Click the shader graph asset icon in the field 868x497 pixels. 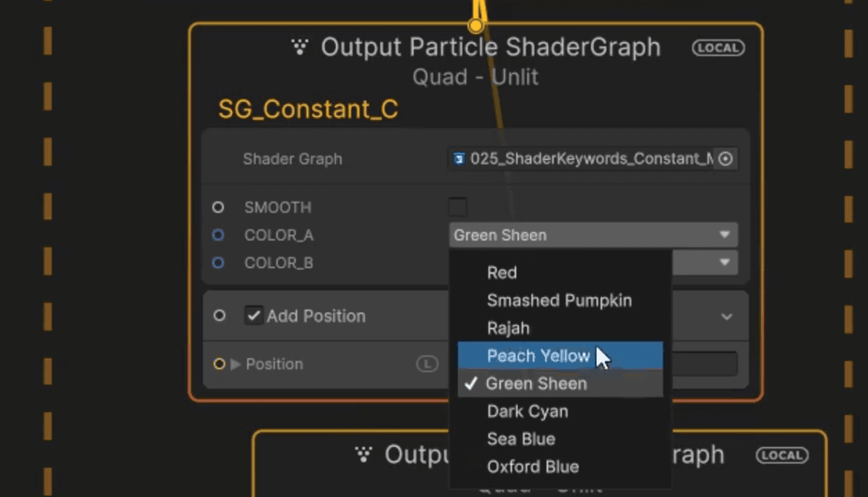(x=458, y=158)
